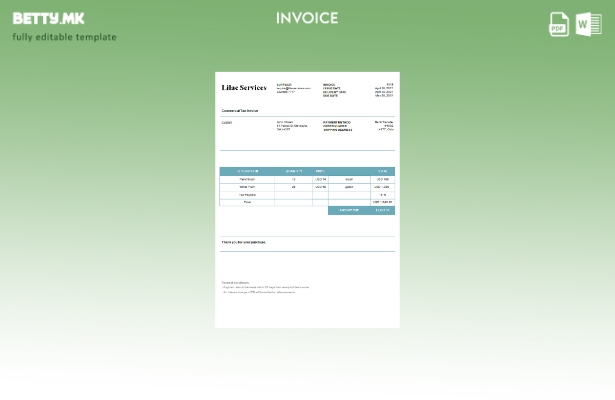The width and height of the screenshot is (615, 400).
Task: Click the client address block
Action: (x=292, y=125)
